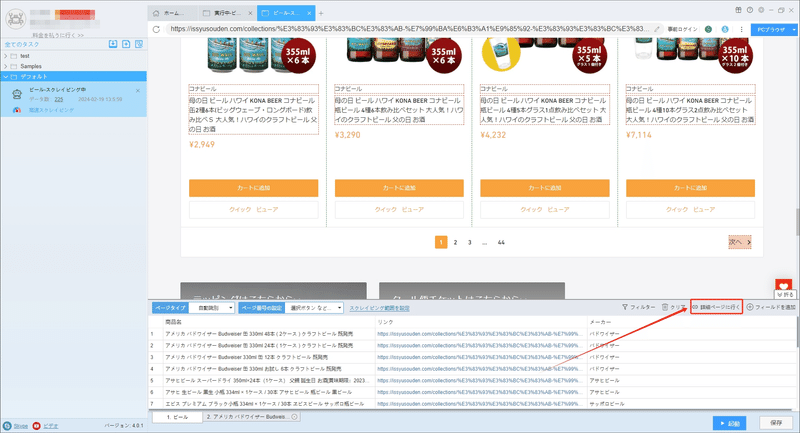
Task: Click the new task plus icon in sidebar
Action: 126,44
